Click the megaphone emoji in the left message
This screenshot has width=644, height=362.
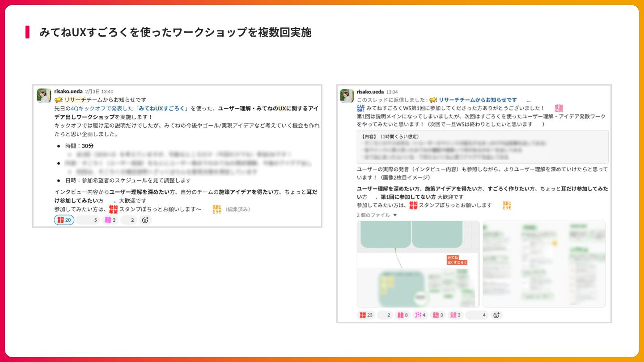click(x=59, y=100)
